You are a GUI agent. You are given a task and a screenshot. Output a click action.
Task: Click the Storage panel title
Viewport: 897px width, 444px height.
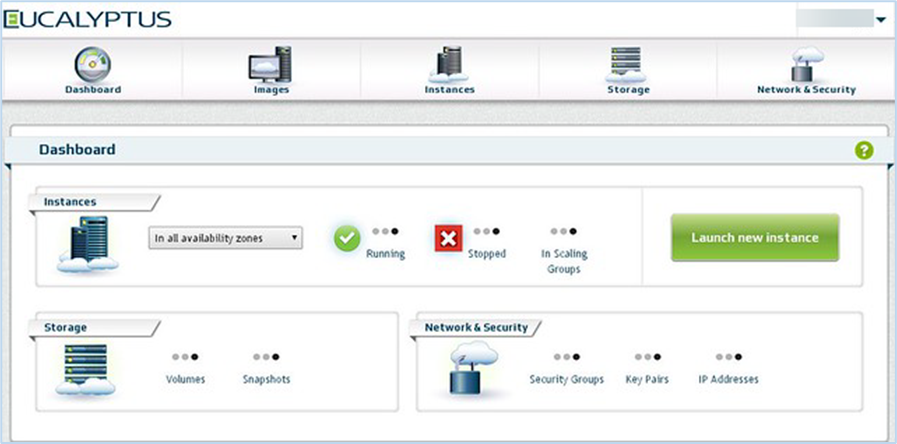pyautogui.click(x=65, y=328)
